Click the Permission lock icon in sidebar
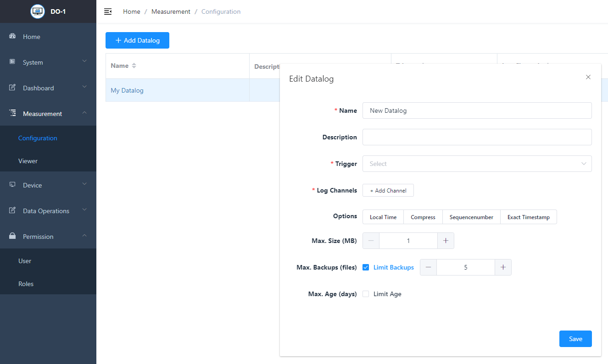This screenshot has width=608, height=364. (13, 236)
